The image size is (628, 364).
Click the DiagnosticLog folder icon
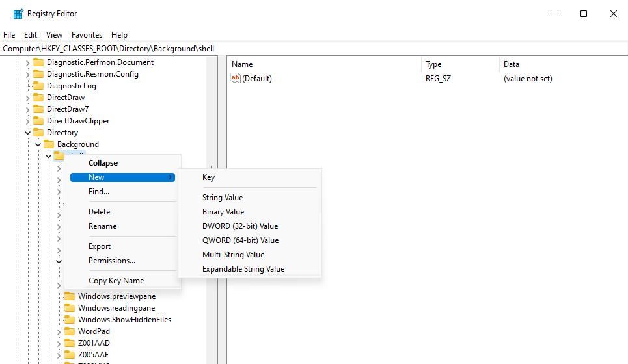tap(38, 86)
